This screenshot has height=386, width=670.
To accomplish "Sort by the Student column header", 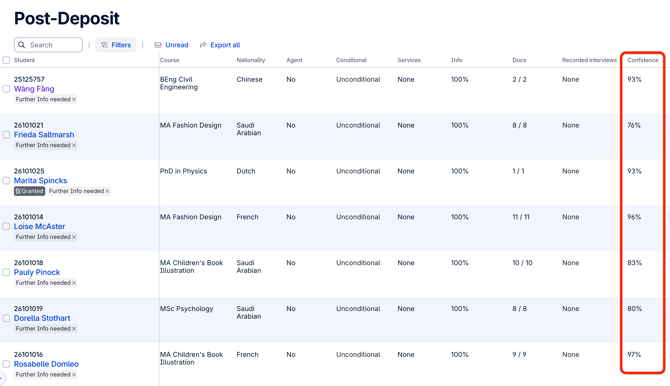I will pyautogui.click(x=24, y=60).
